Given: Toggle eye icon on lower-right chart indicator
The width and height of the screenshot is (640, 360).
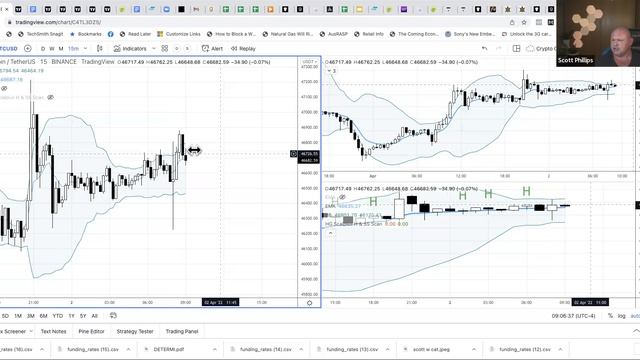Looking at the screenshot, I should tap(342, 197).
